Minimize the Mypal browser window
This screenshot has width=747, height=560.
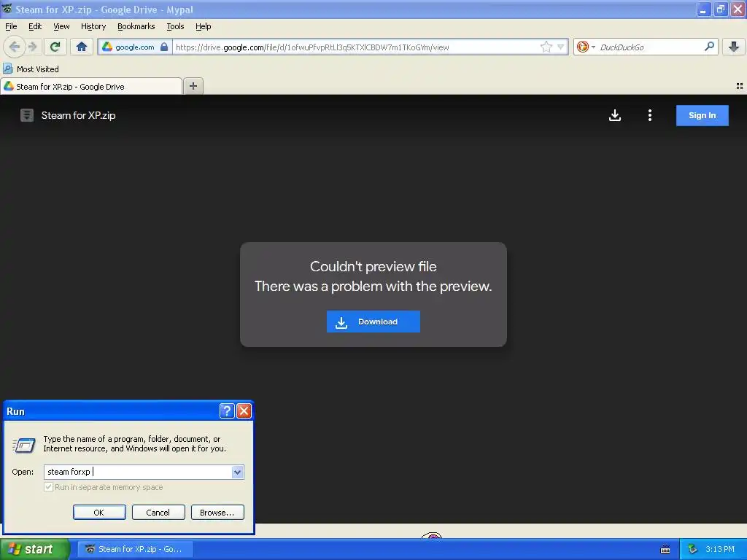pyautogui.click(x=704, y=9)
